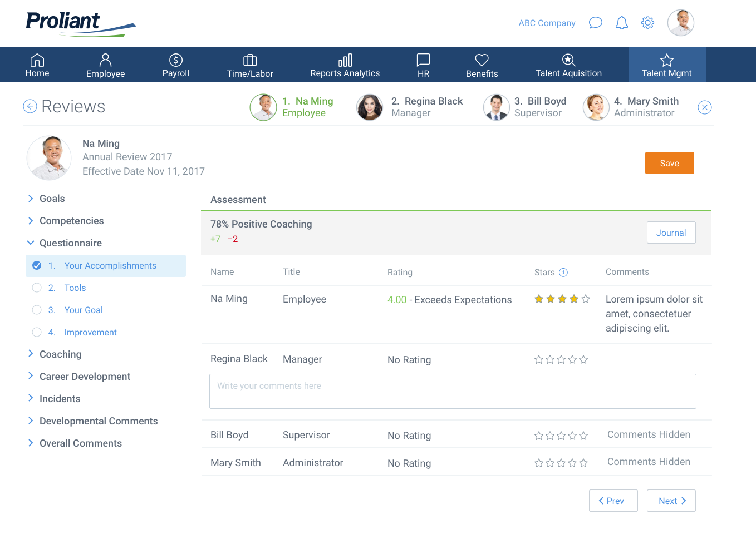This screenshot has height=539, width=756.
Task: Switch to the Talent Mgmt tab
Action: coord(666,65)
